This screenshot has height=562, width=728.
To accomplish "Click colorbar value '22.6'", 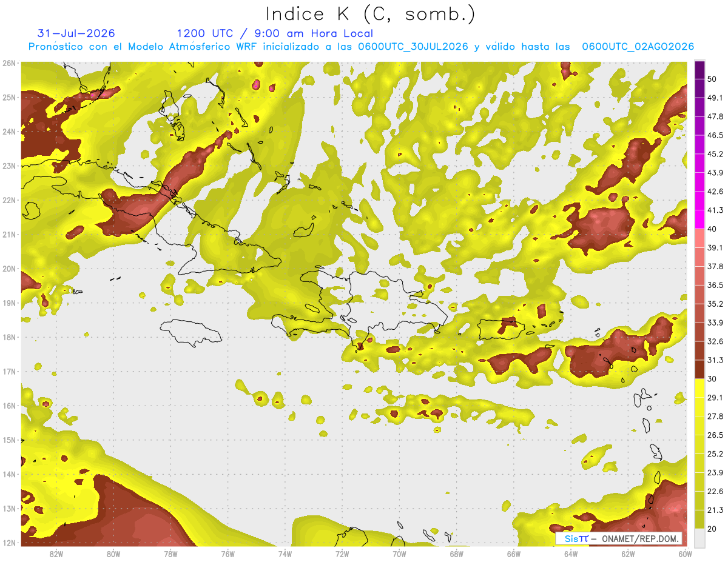I will coord(715,492).
